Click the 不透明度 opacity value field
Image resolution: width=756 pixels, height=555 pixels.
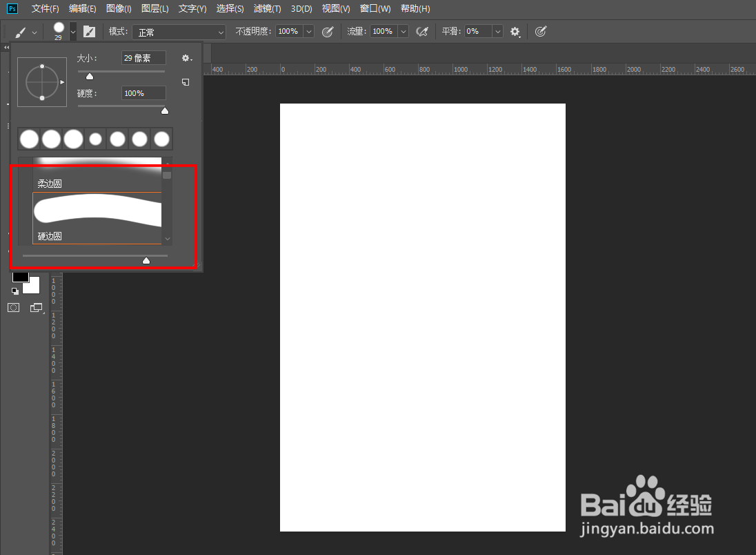click(290, 32)
